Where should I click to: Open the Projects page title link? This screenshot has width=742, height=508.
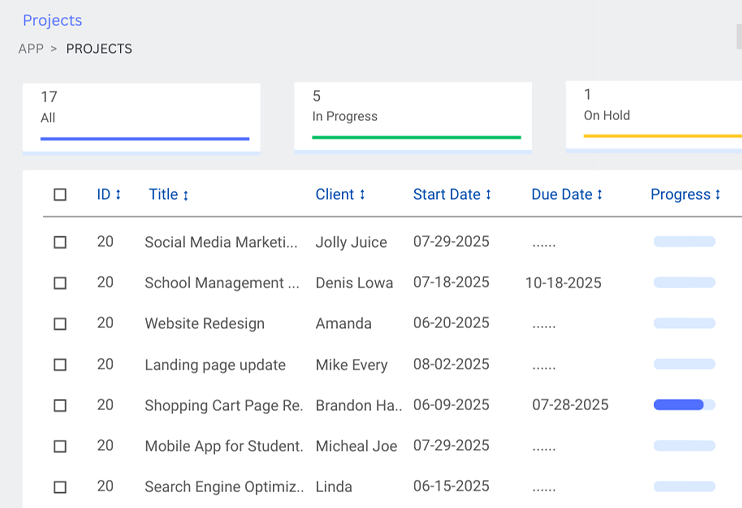[x=52, y=20]
